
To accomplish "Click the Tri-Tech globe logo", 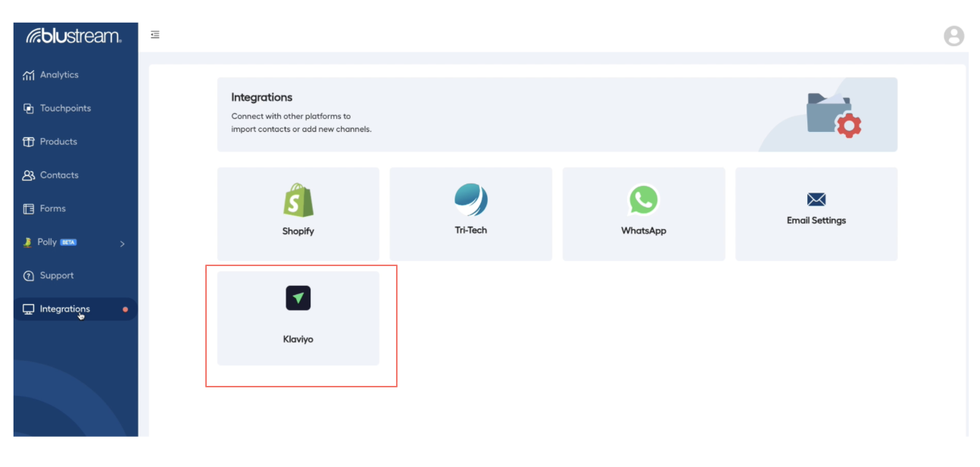I will point(471,199).
